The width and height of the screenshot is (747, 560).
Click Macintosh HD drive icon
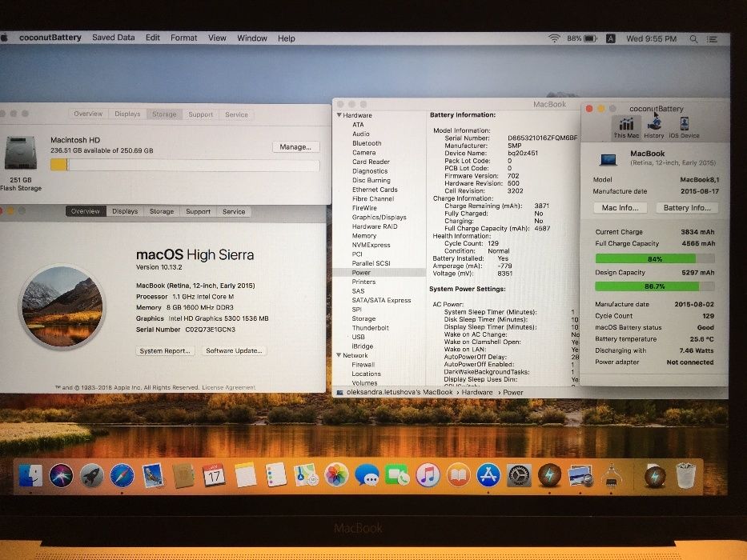(x=21, y=154)
